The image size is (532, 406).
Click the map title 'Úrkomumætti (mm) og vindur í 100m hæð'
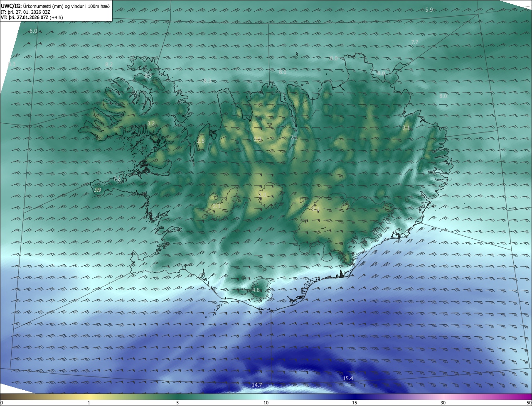(x=66, y=6)
